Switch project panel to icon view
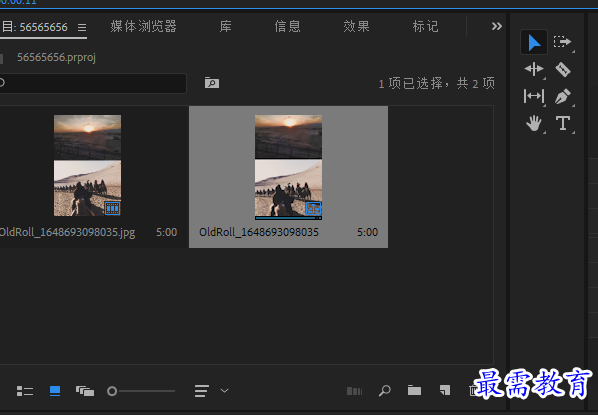 (55, 391)
